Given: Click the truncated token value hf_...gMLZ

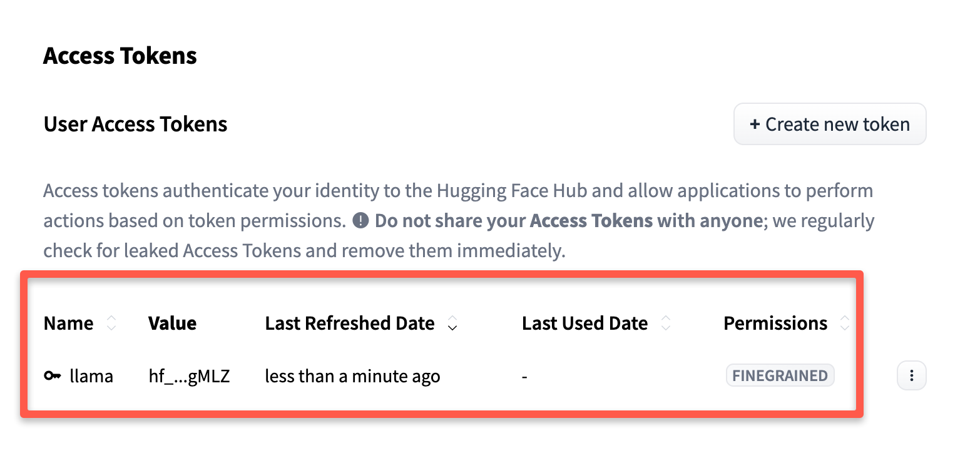Looking at the screenshot, I should pyautogui.click(x=190, y=375).
